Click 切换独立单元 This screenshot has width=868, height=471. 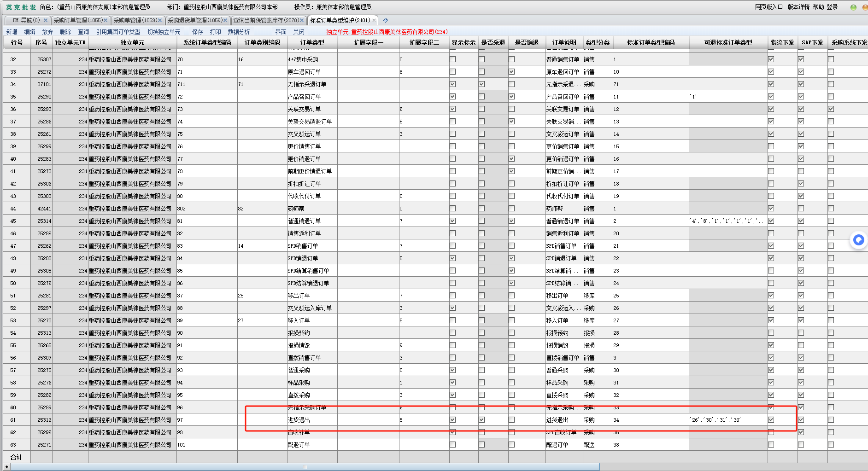click(x=164, y=32)
